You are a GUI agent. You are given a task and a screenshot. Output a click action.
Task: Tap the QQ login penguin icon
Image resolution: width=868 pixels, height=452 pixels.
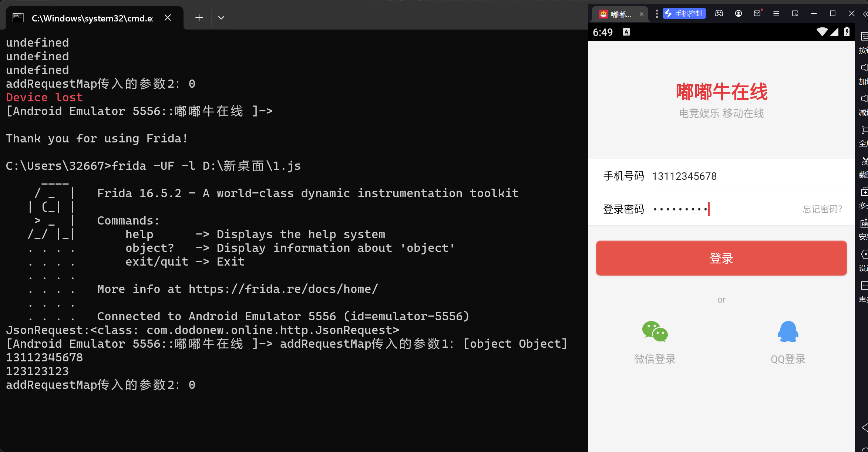pyautogui.click(x=788, y=331)
